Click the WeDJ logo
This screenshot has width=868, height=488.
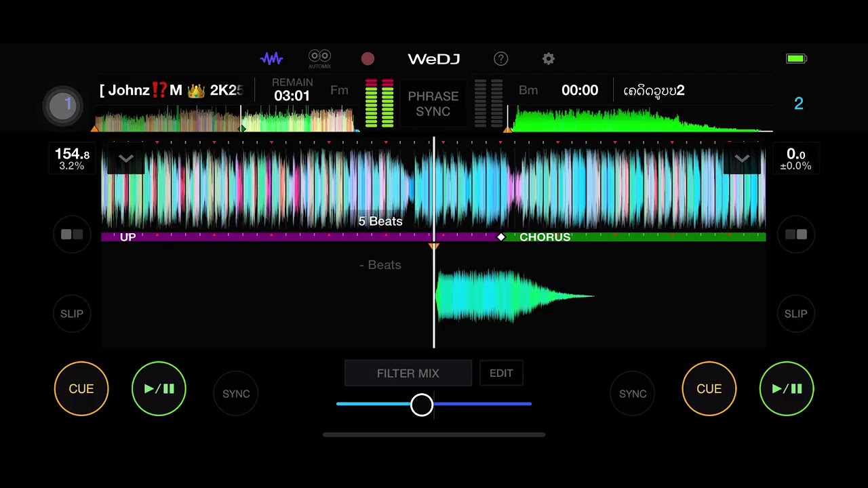[434, 59]
